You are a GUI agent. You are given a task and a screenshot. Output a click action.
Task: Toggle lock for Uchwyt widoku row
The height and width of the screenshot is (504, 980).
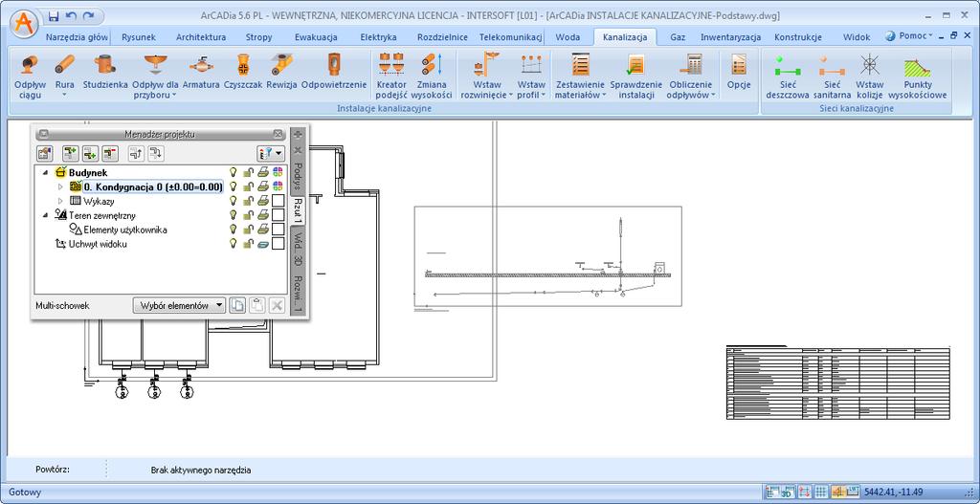[x=248, y=244]
